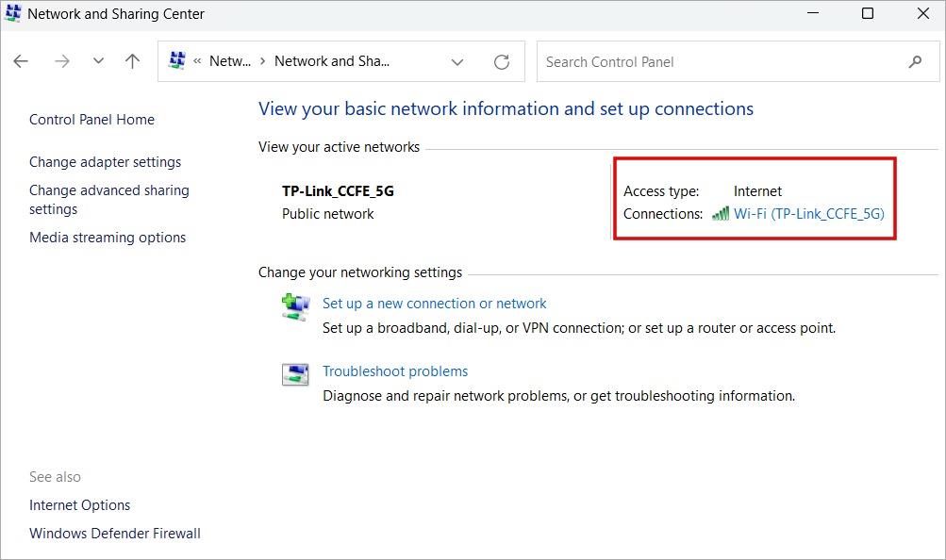The image size is (946, 560).
Task: Click the Troubleshoot problems icon
Action: (x=295, y=374)
